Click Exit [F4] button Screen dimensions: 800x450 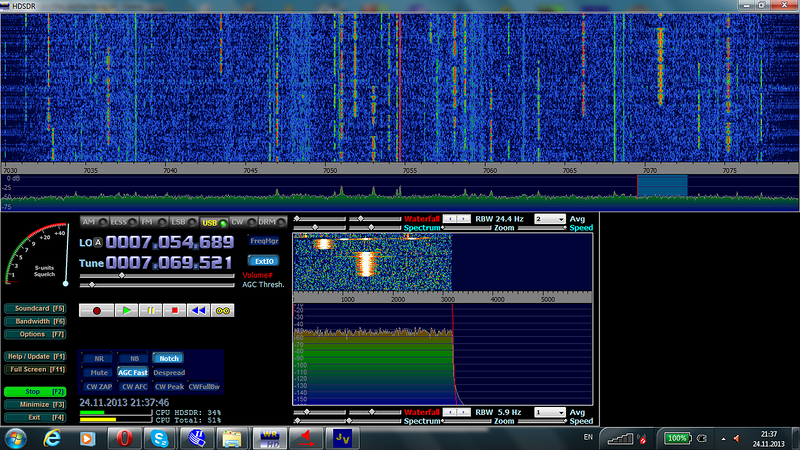[x=35, y=417]
